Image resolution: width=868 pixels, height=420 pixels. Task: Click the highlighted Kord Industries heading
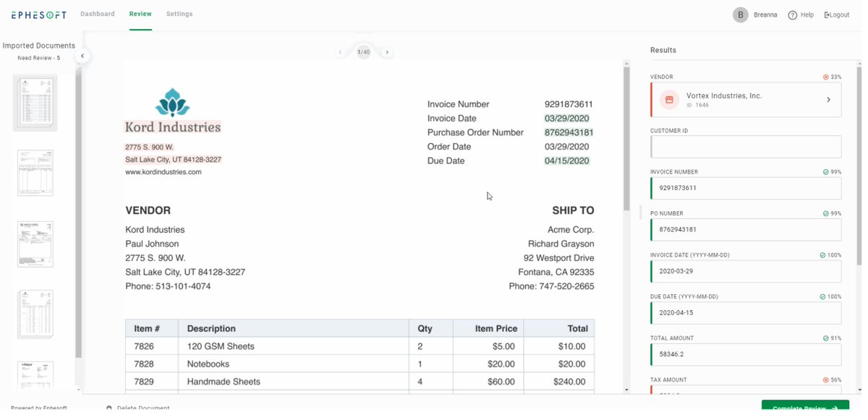pos(173,127)
